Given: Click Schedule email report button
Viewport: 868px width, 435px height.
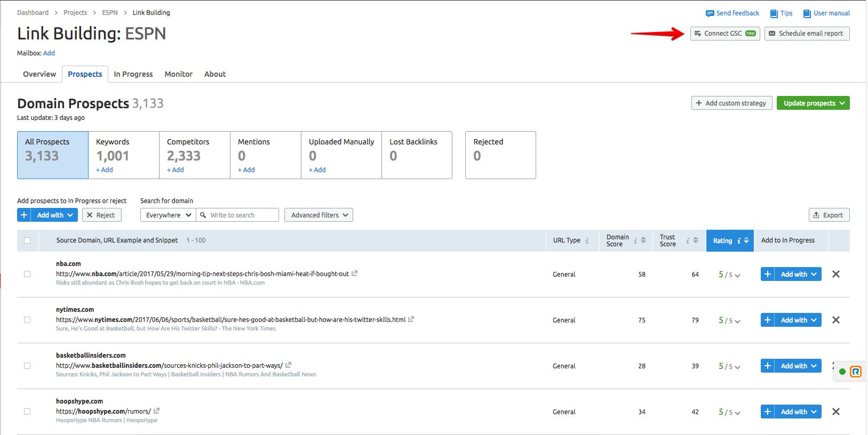Looking at the screenshot, I should [x=807, y=33].
